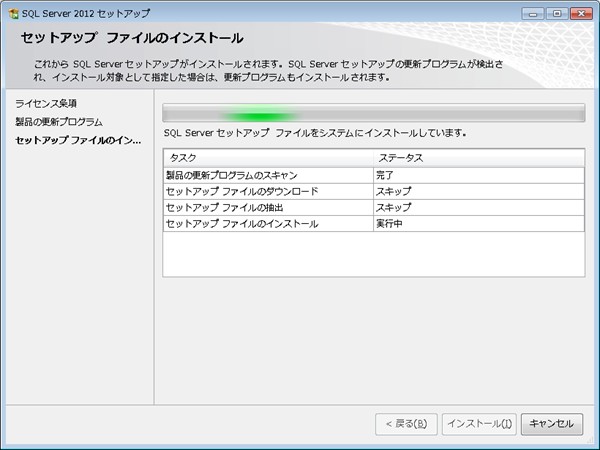Close the SQL Server 2012 setup window
The height and width of the screenshot is (450, 600).
click(581, 14)
